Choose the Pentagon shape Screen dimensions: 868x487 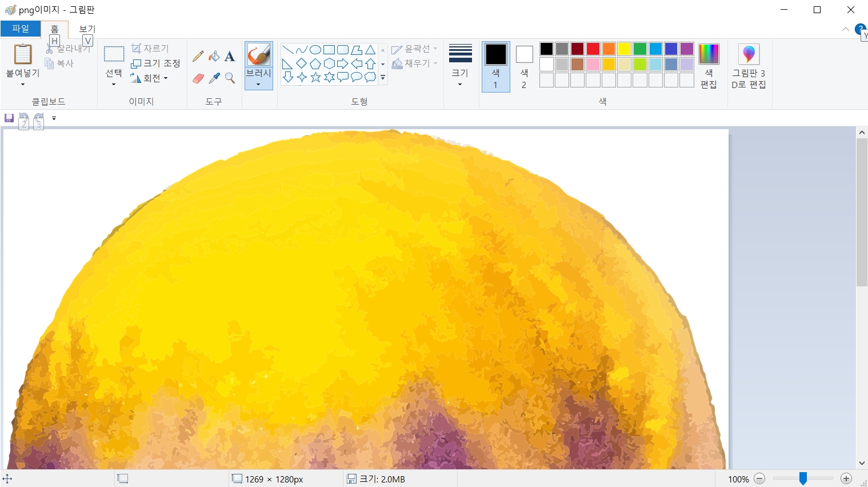pos(315,63)
